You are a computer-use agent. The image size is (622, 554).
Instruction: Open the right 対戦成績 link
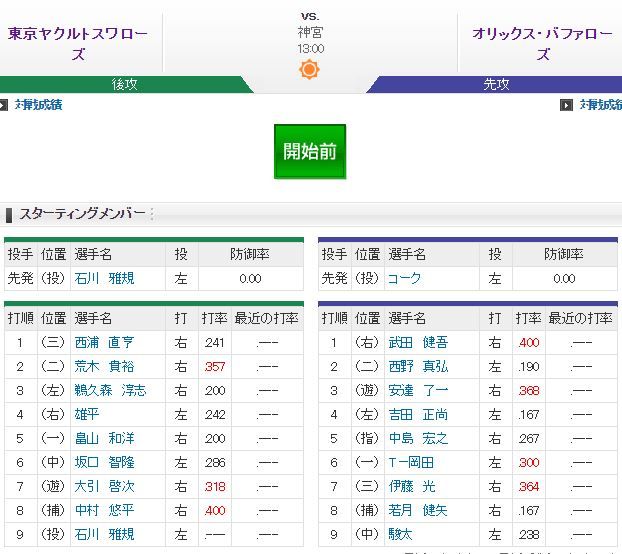click(x=601, y=105)
